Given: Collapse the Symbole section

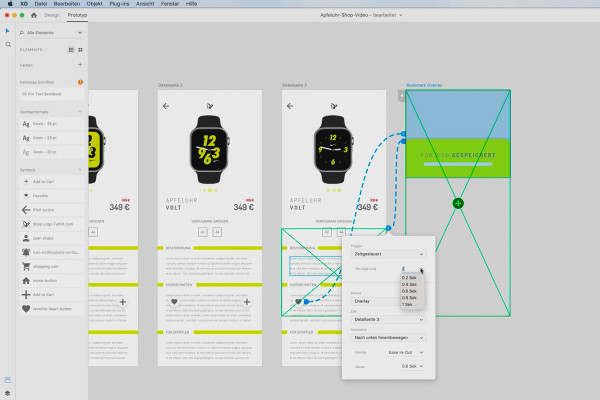Looking at the screenshot, I should pos(80,170).
